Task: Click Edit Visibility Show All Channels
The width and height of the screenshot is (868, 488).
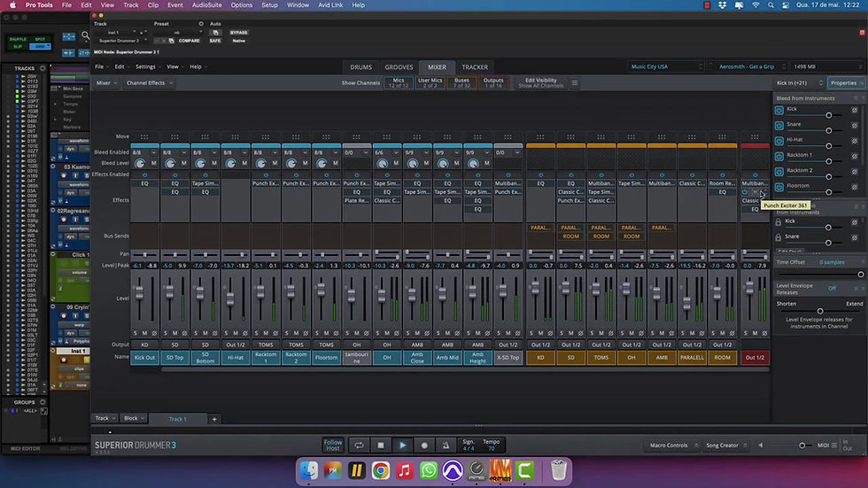Action: (x=541, y=83)
